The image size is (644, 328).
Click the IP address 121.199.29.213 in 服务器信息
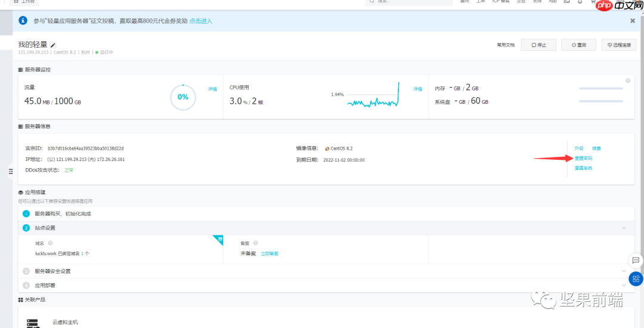[x=70, y=159]
